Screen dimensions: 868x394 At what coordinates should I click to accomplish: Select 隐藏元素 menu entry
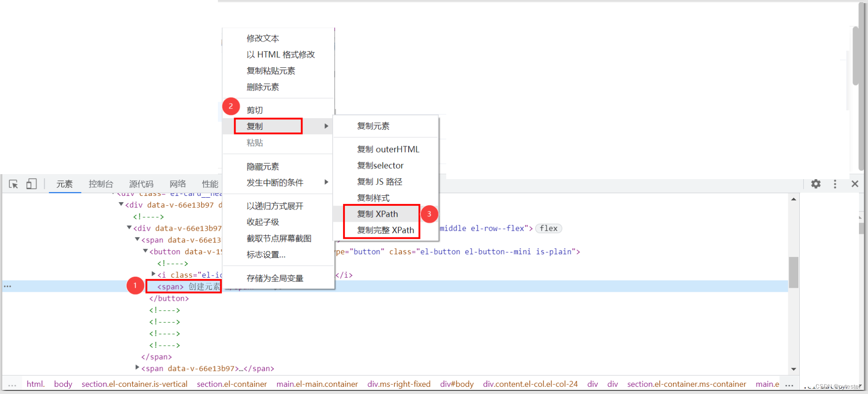point(278,166)
